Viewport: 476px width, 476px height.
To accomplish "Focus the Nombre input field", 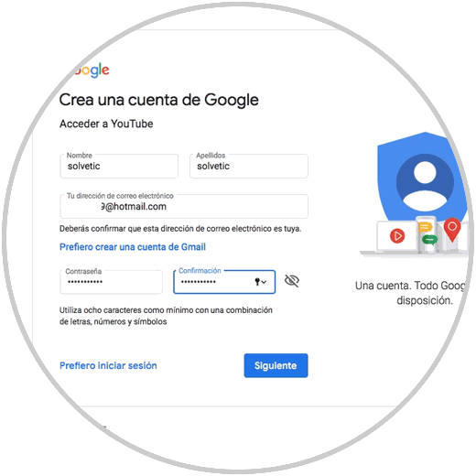I will (x=119, y=166).
